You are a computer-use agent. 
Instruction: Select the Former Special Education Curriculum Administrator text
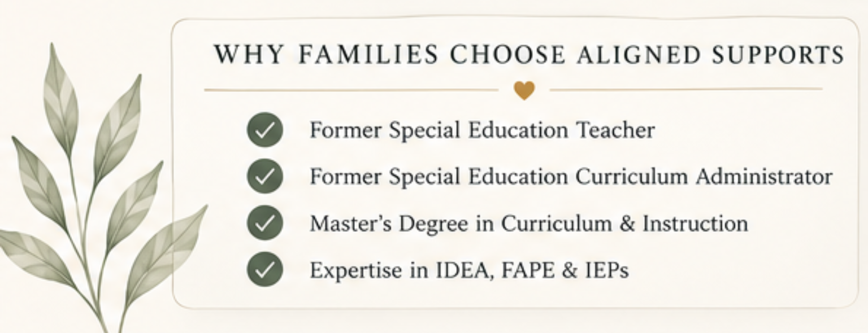coord(571,177)
